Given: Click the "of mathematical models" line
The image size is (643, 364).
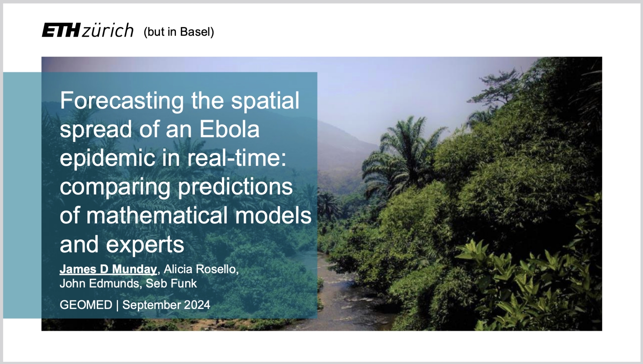Looking at the screenshot, I should click(186, 215).
